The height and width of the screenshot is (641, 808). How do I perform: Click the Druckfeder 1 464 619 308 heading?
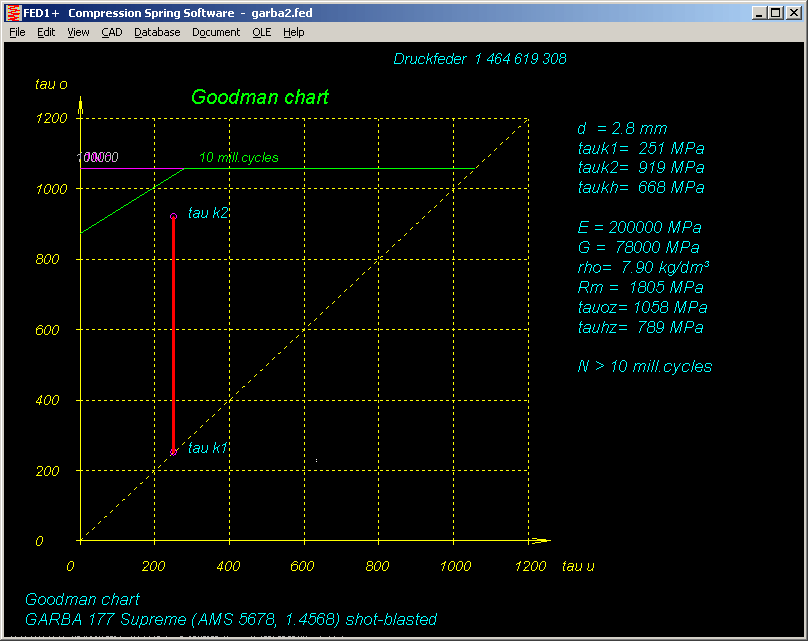(x=480, y=59)
